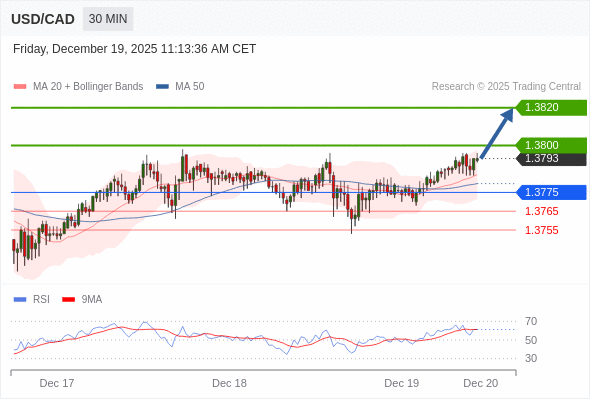Screen dimensions: 590x400
Task: Click the 30 MIN timeframe badge
Action: click(x=108, y=19)
